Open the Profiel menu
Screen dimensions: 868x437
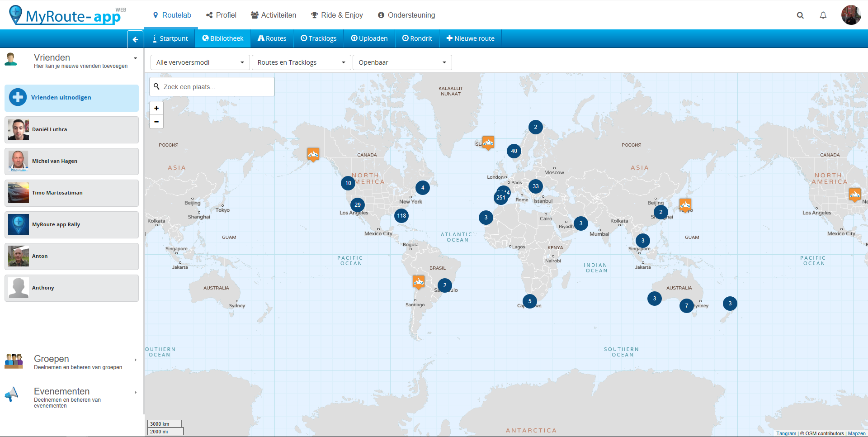point(222,15)
